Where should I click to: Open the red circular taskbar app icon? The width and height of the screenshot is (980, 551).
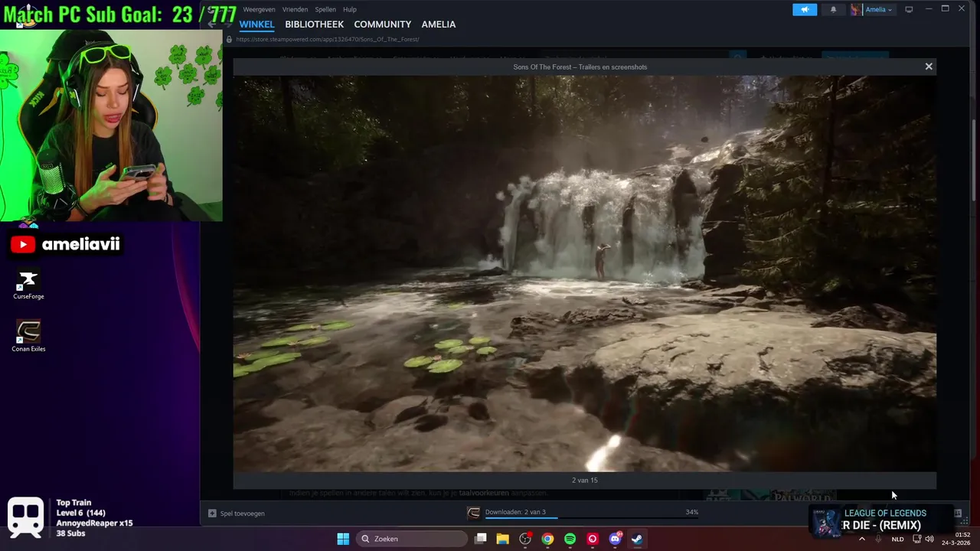coord(592,539)
